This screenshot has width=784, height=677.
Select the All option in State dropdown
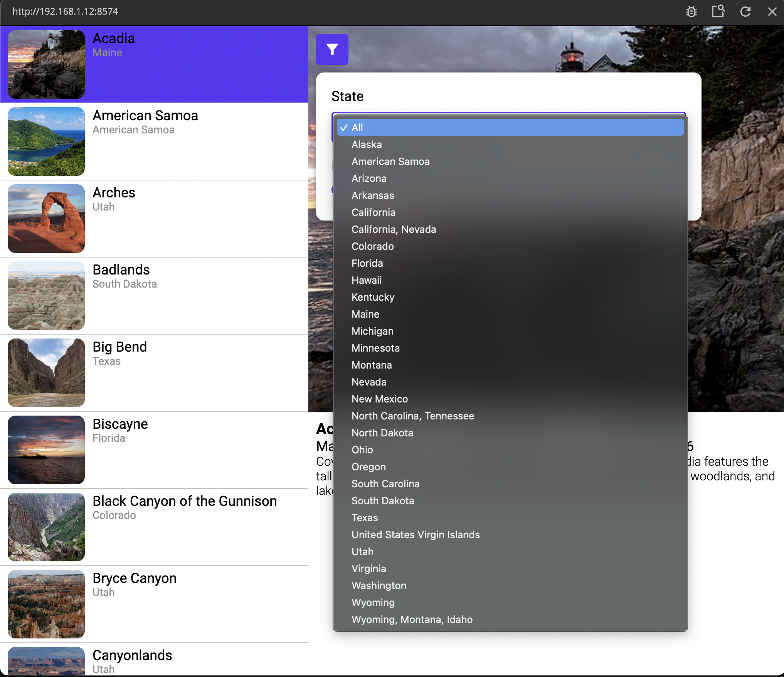510,128
